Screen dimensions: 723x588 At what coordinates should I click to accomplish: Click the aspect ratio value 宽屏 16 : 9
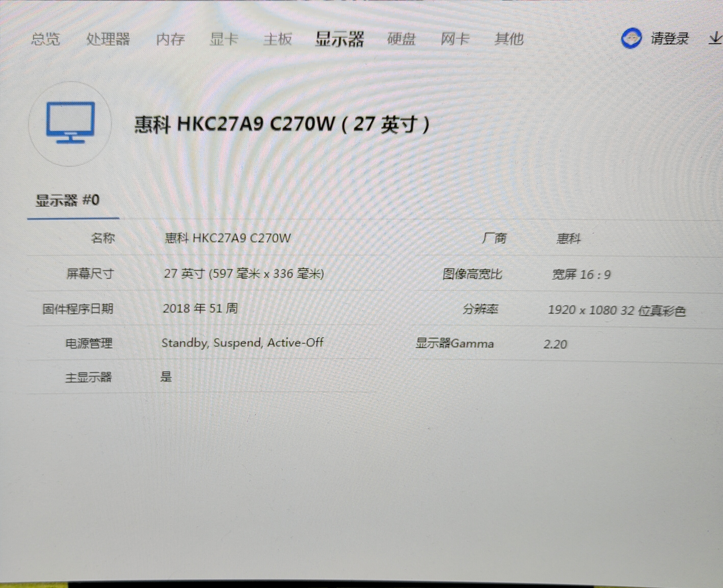pyautogui.click(x=581, y=274)
